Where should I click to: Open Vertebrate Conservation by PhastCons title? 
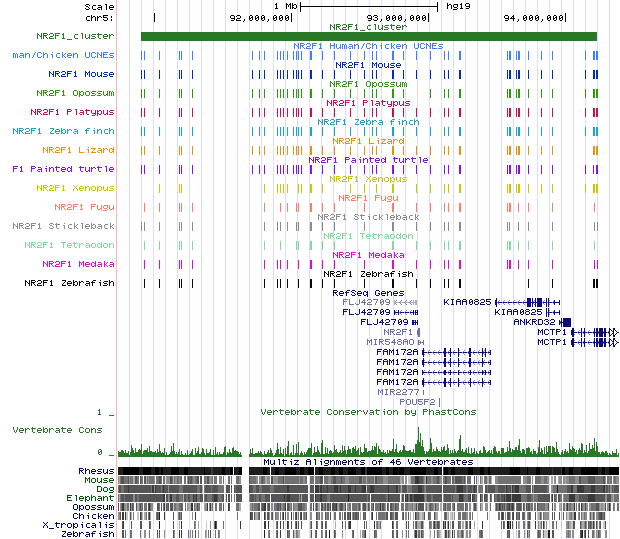coord(368,411)
